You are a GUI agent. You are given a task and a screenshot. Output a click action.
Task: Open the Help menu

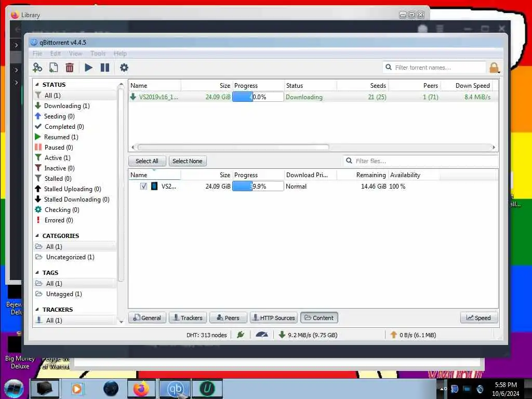click(x=120, y=54)
